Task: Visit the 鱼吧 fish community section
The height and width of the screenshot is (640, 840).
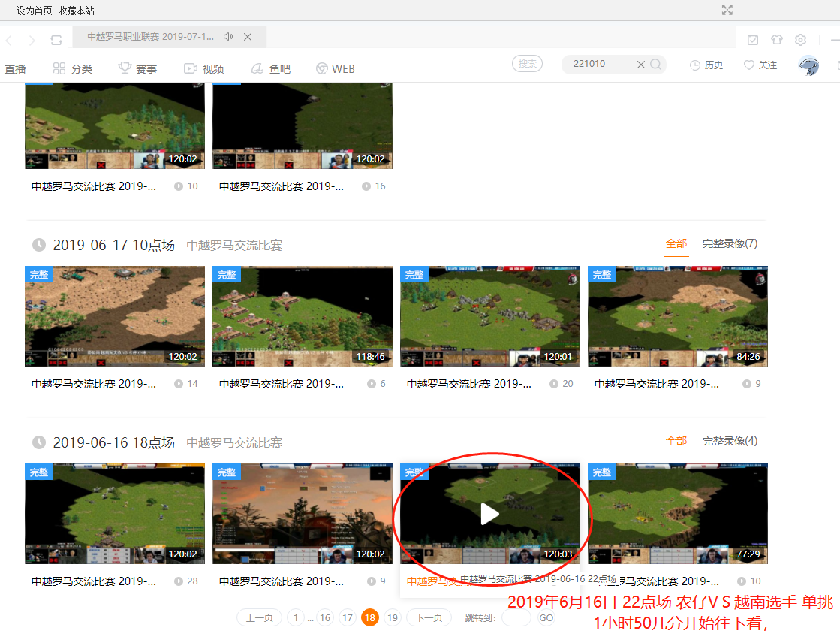Action: [x=270, y=68]
